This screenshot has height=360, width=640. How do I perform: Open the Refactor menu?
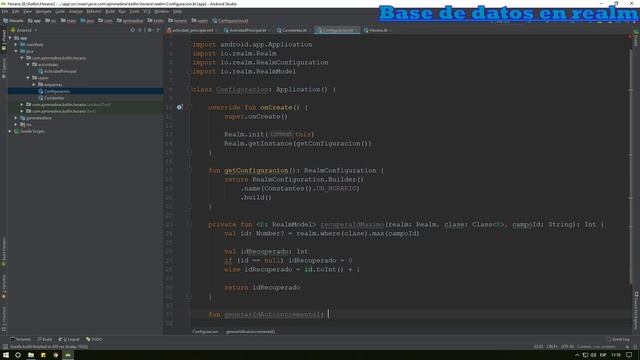[94, 11]
